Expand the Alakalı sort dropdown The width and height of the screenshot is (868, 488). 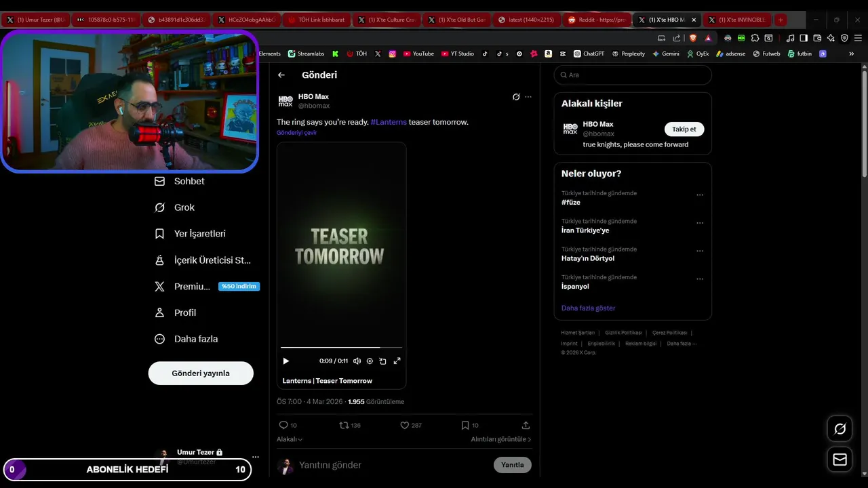click(290, 439)
